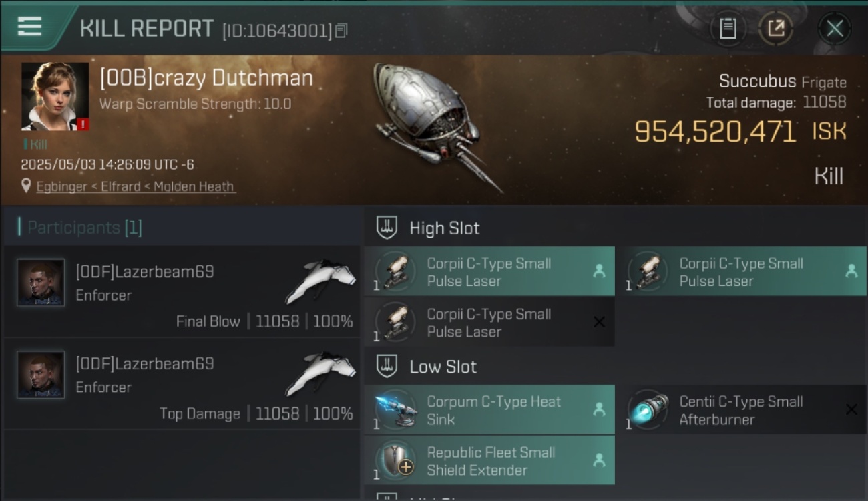Copy the kill report ID icon
This screenshot has height=501, width=868.
(x=341, y=31)
